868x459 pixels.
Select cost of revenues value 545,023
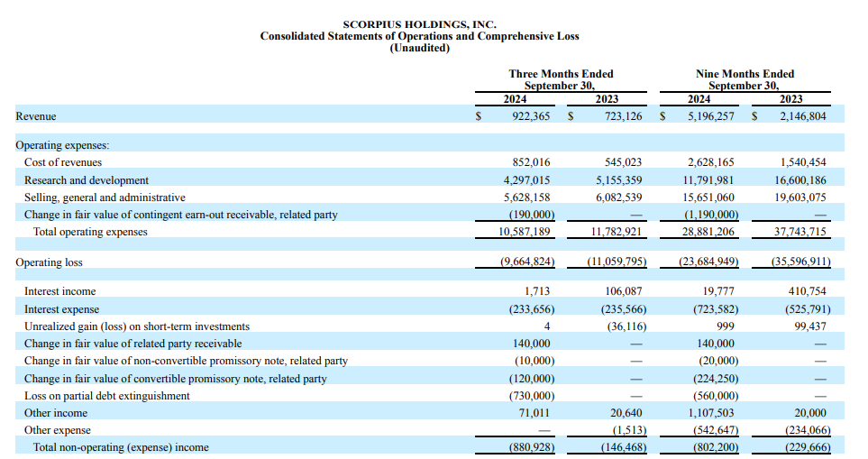pos(624,162)
